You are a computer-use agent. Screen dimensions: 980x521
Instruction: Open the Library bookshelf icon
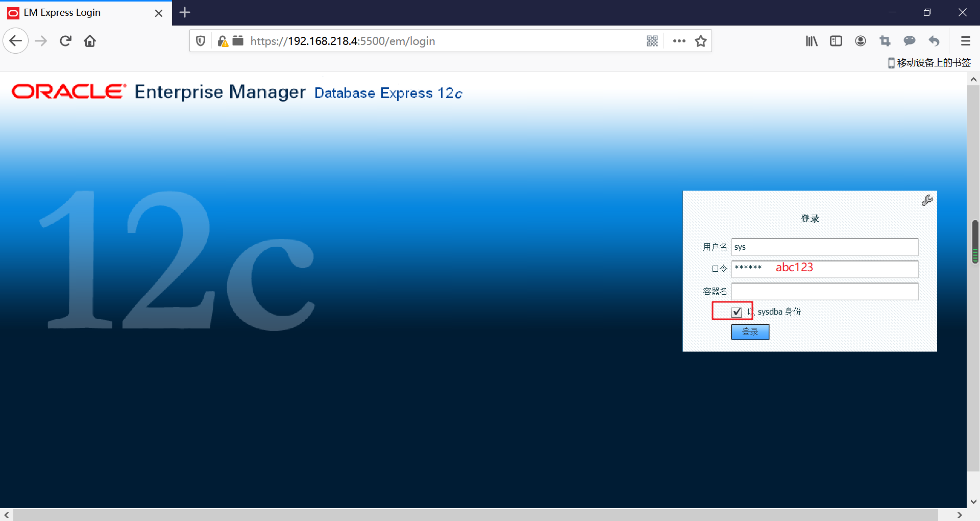(x=812, y=41)
